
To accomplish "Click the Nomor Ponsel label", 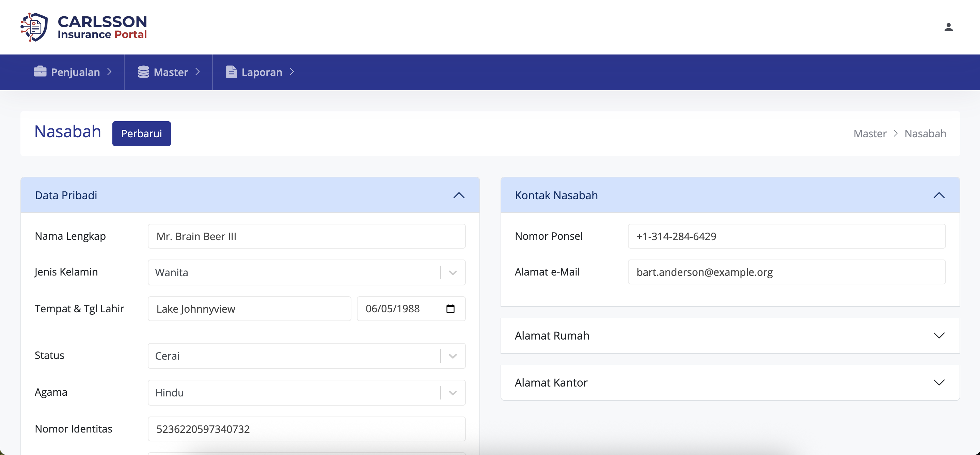I will 549,236.
